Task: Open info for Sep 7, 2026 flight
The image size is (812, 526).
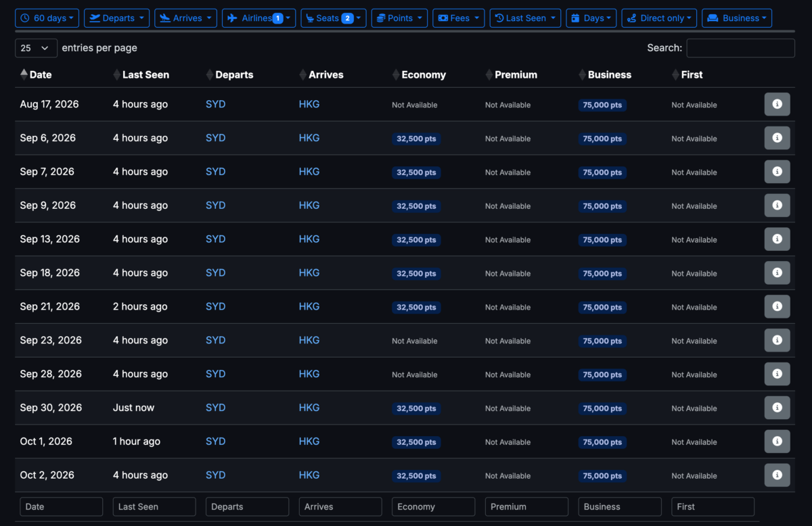Action: 777,172
